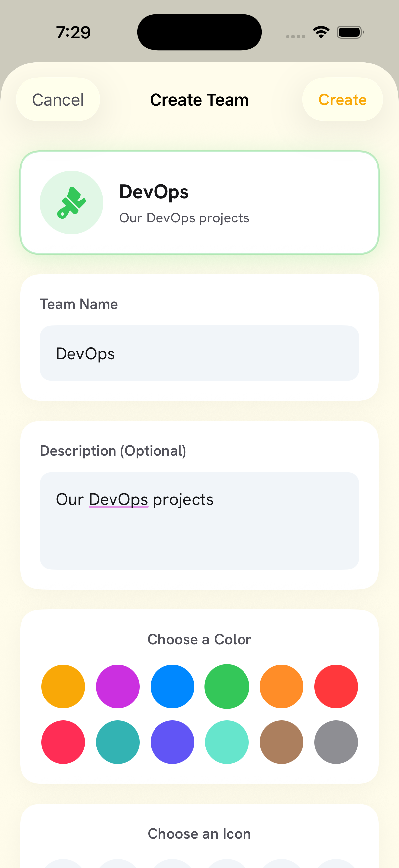
Task: Choose the purple color swatch
Action: pyautogui.click(x=118, y=686)
